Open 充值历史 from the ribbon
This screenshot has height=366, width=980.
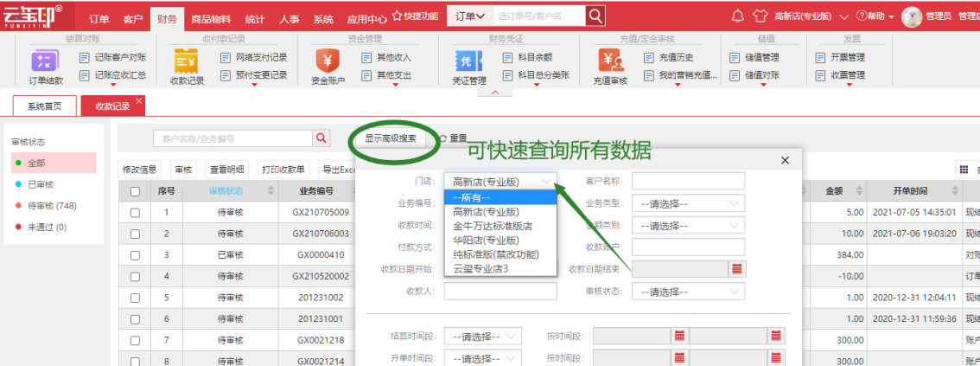point(670,58)
